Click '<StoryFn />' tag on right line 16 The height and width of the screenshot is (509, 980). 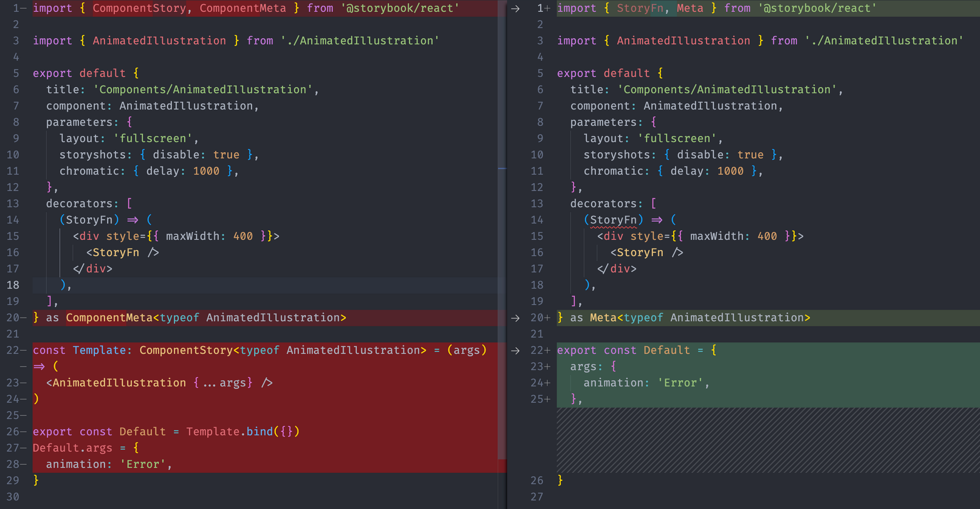[x=647, y=253]
